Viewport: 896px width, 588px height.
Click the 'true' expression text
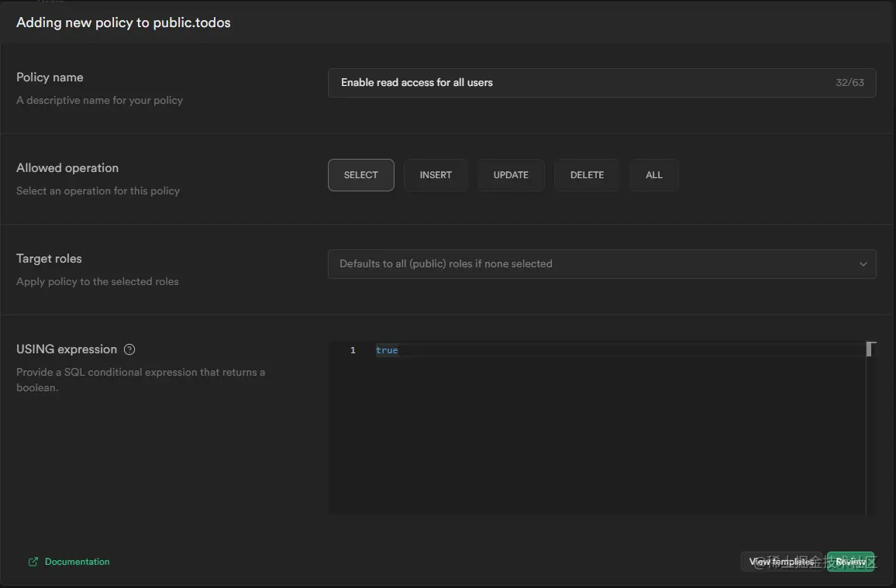coord(387,350)
